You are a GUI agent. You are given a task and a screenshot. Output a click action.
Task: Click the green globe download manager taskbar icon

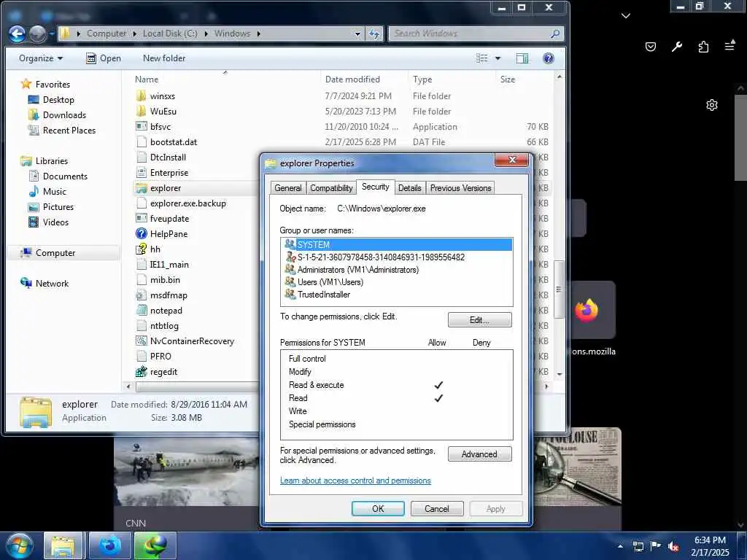[x=155, y=545]
